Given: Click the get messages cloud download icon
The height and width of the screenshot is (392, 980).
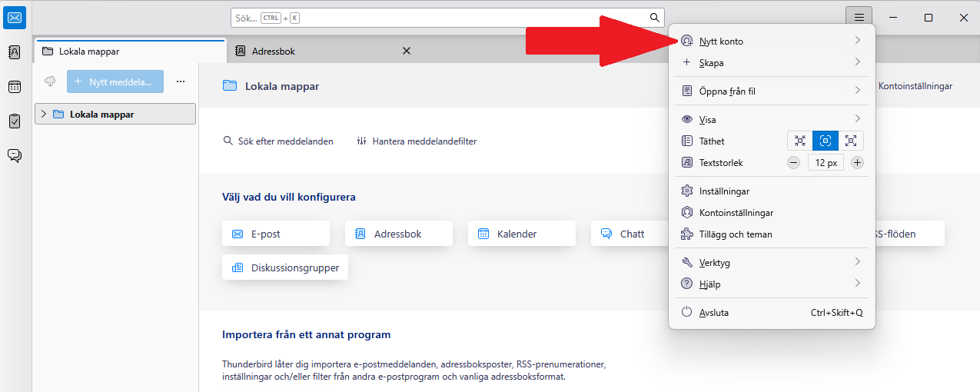Looking at the screenshot, I should click(50, 81).
